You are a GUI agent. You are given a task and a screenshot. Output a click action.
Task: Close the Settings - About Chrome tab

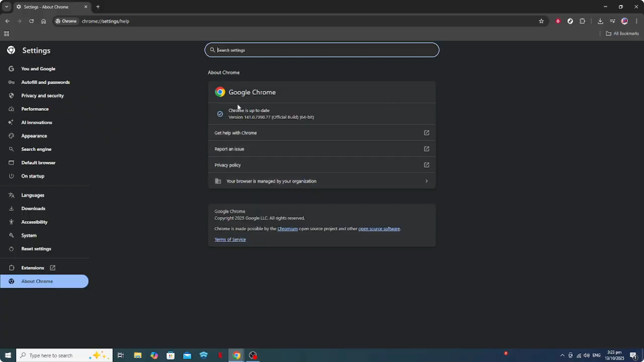[x=86, y=7]
